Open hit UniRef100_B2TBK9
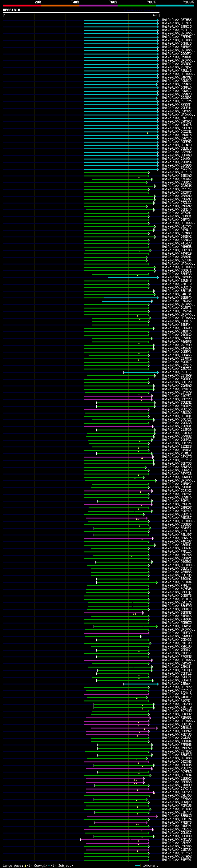 (177, 375)
